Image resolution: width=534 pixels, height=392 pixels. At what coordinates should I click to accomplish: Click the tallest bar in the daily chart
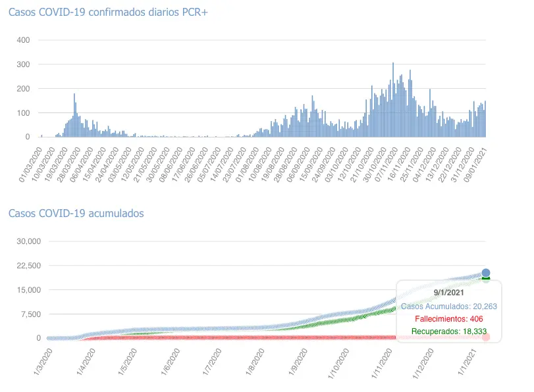click(393, 100)
